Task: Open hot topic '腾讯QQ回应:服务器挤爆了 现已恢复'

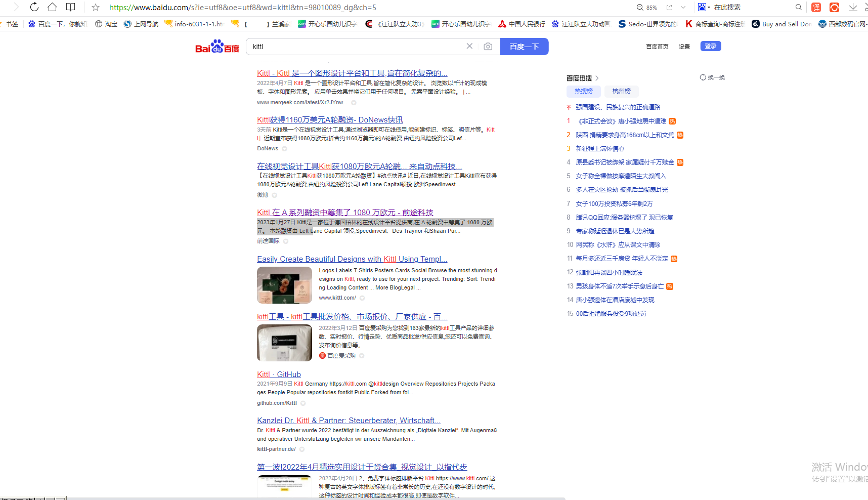Action: tap(625, 218)
